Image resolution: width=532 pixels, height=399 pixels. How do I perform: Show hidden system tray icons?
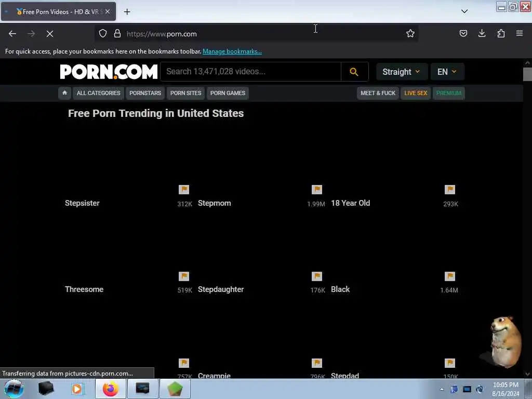tap(442, 389)
